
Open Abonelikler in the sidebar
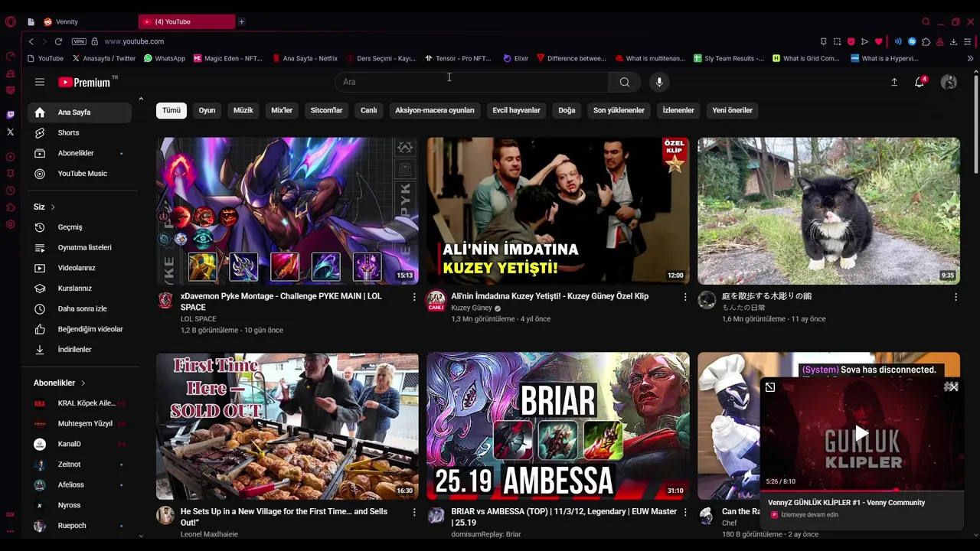coord(80,153)
